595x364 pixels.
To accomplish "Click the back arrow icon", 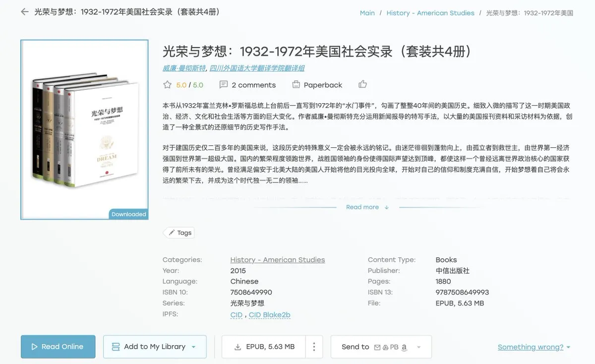I will click(x=25, y=12).
